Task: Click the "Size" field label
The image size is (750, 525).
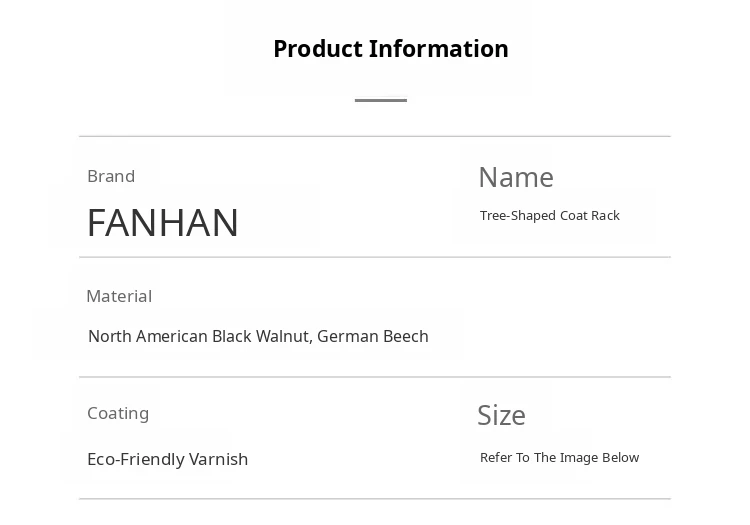Action: (x=501, y=415)
